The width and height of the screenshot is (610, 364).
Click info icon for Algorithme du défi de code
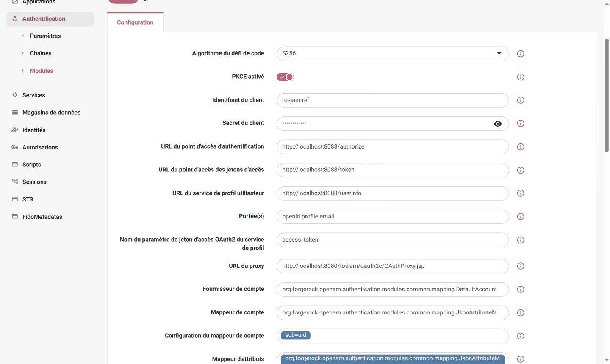(521, 54)
